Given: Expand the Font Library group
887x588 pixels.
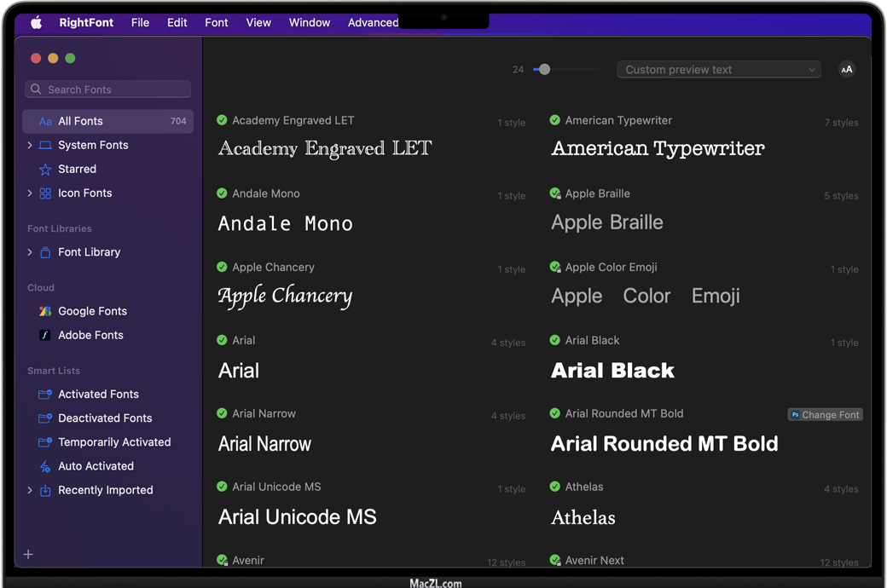Looking at the screenshot, I should (x=30, y=252).
